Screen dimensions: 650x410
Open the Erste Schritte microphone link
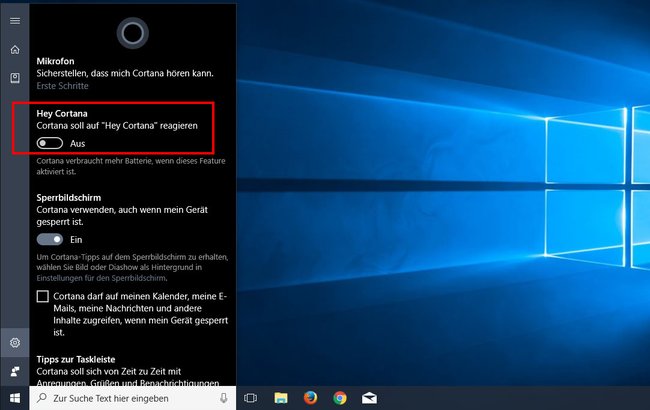point(62,86)
